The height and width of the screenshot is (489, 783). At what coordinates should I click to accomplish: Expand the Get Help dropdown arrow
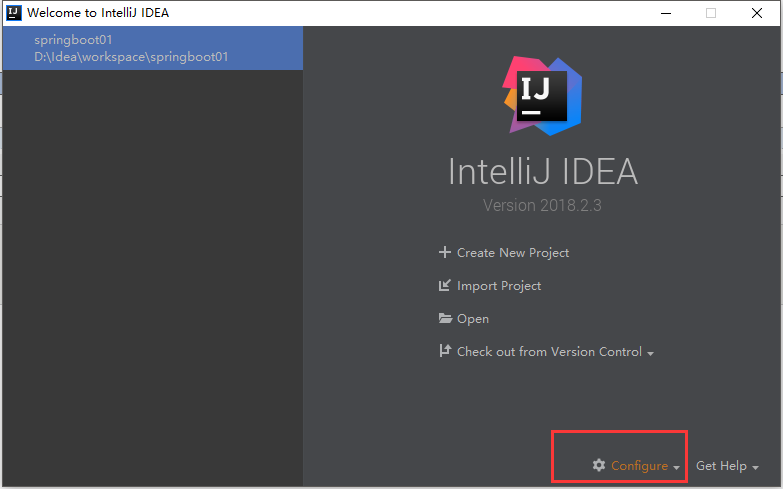point(755,468)
